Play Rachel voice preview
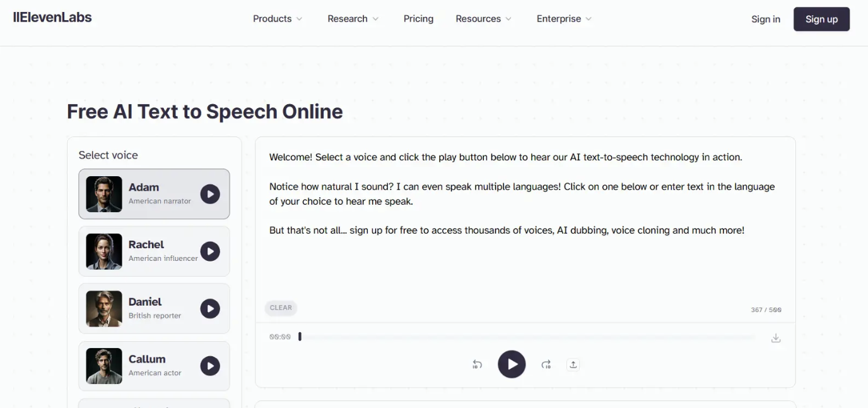The image size is (868, 408). tap(210, 251)
